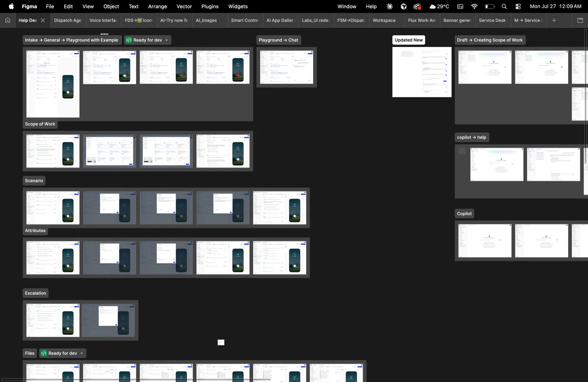Click the cube-shaped menu bar icon
The height and width of the screenshot is (382, 588).
tap(404, 6)
